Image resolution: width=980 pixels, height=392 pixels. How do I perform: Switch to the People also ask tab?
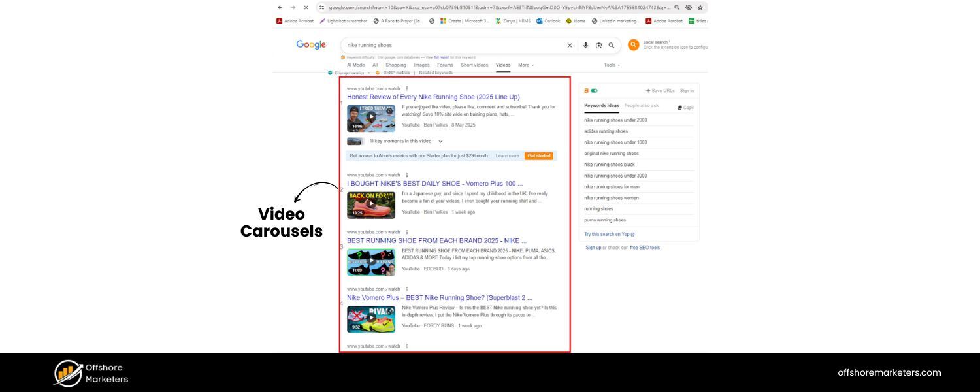(x=640, y=105)
